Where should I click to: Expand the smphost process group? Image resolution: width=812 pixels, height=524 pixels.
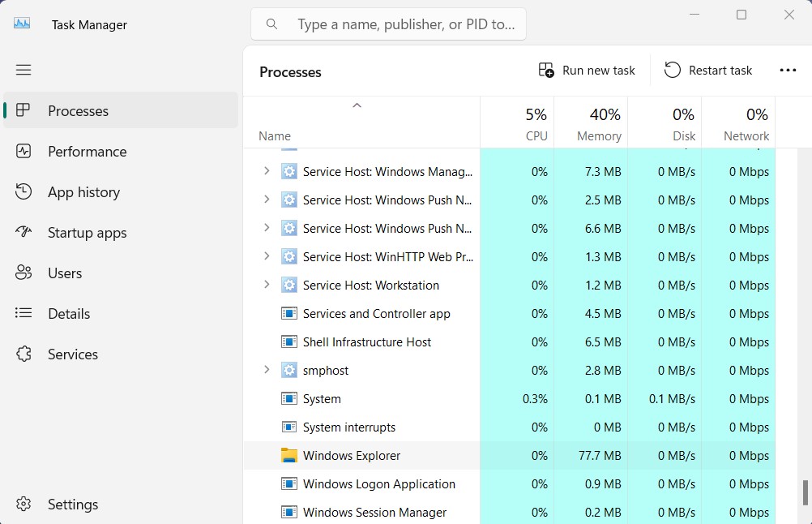[267, 370]
